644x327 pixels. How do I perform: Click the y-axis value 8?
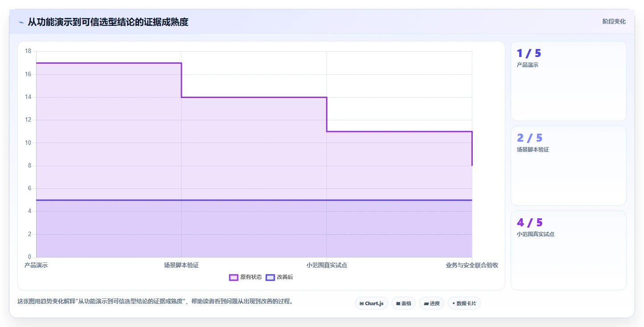[29, 166]
